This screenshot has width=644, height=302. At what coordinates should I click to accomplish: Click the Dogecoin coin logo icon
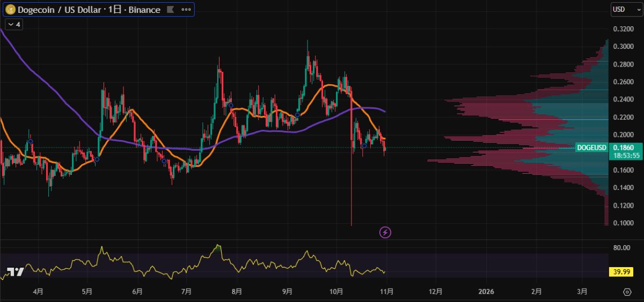10,10
